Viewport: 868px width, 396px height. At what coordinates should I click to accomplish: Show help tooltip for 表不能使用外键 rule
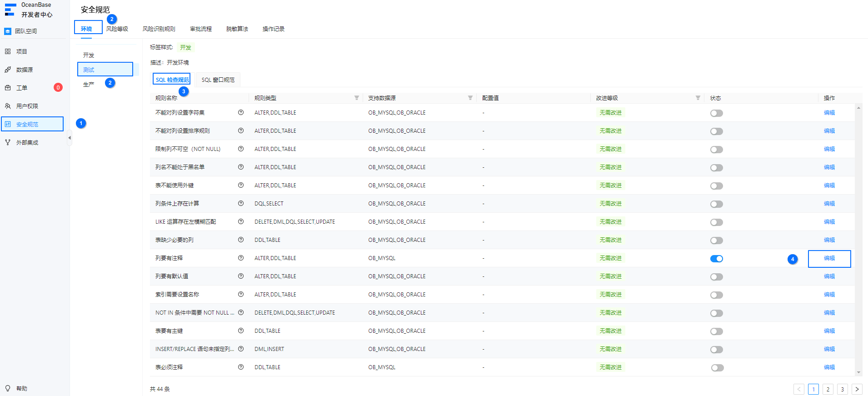click(x=241, y=185)
